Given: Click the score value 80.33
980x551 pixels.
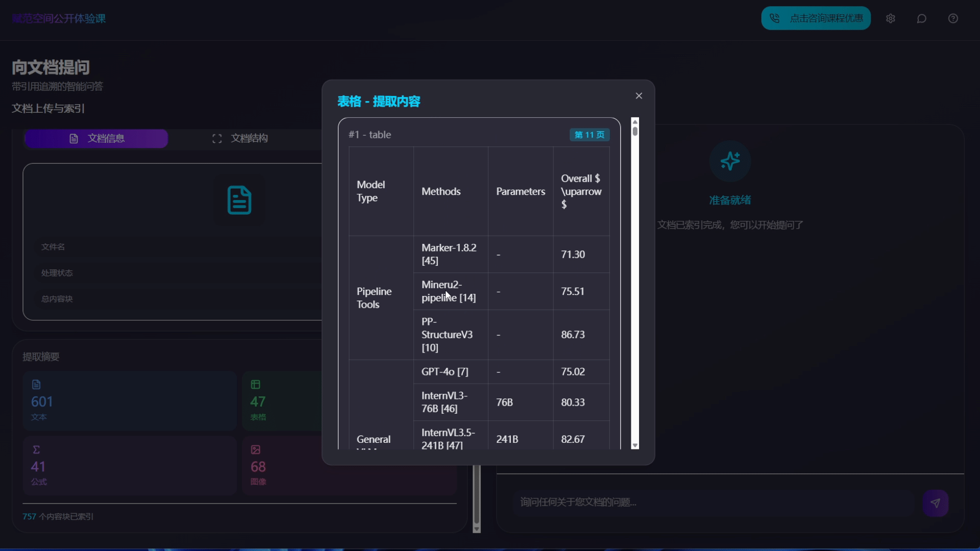Looking at the screenshot, I should pos(573,402).
